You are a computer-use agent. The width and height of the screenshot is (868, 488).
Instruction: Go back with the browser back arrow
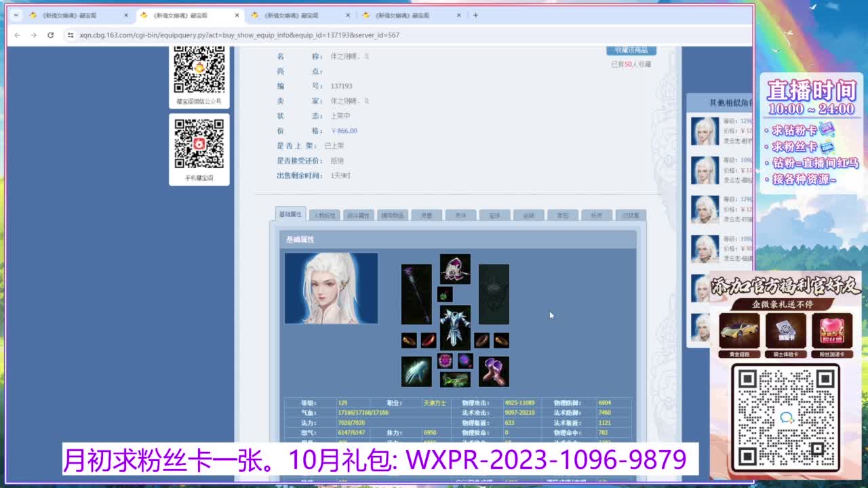[17, 35]
